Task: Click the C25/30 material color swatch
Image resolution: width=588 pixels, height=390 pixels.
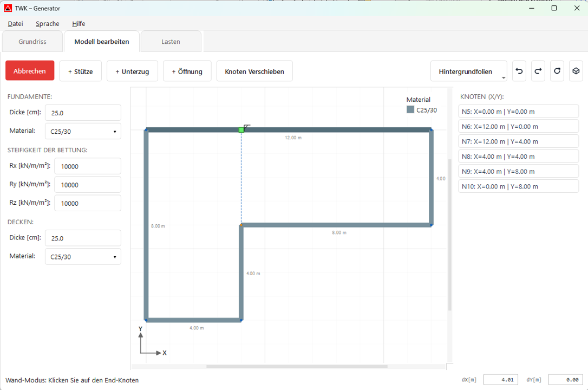Action: [410, 110]
